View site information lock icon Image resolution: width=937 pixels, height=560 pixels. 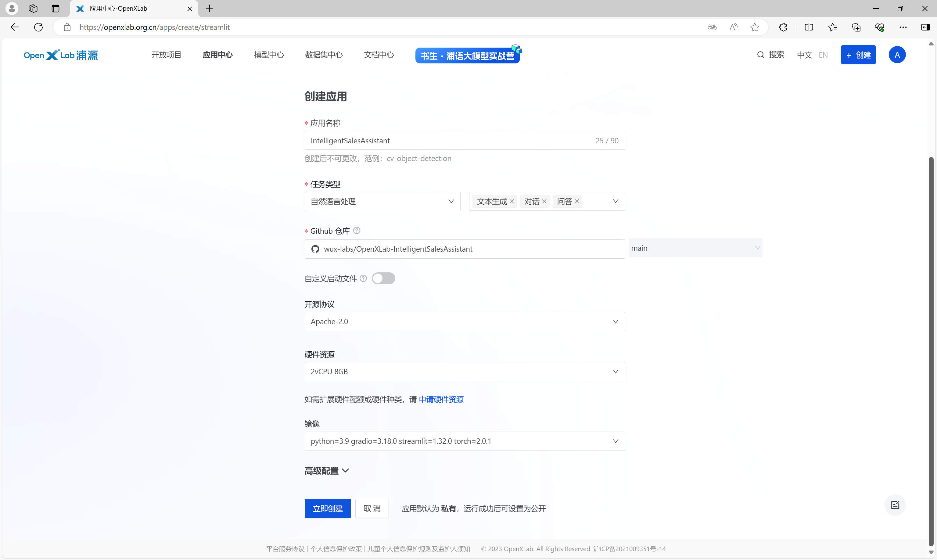click(67, 27)
